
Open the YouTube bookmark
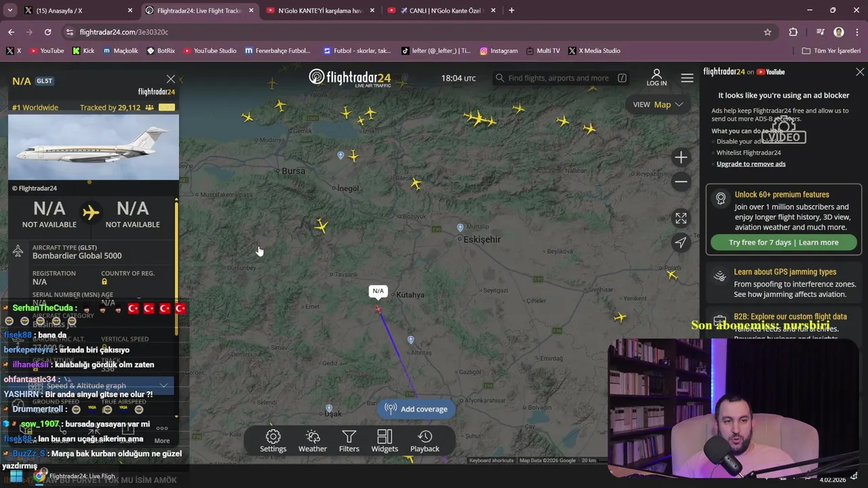[x=46, y=51]
